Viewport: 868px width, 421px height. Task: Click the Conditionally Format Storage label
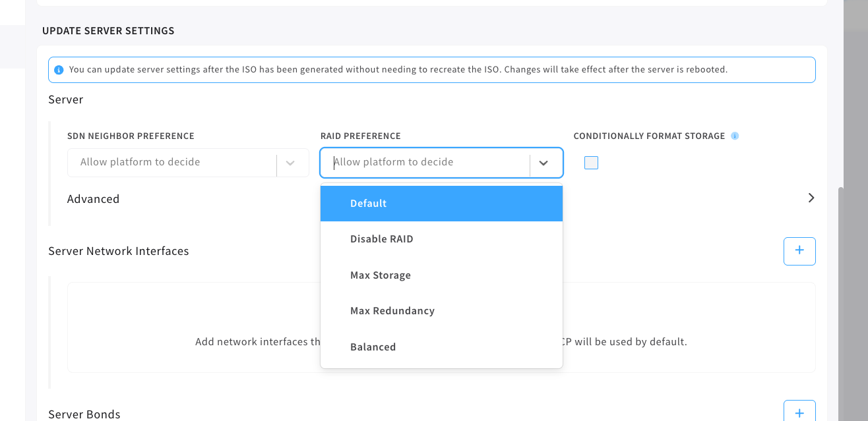649,136
